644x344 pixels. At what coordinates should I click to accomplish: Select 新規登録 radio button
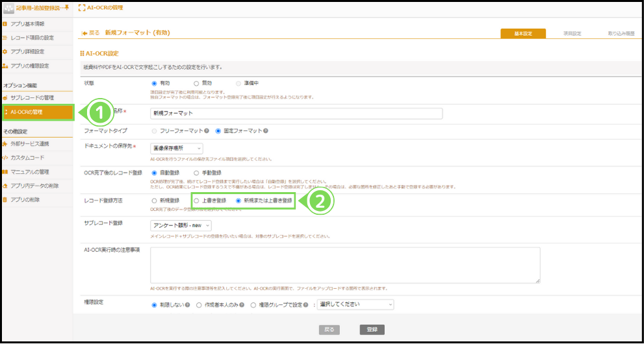[x=155, y=201]
